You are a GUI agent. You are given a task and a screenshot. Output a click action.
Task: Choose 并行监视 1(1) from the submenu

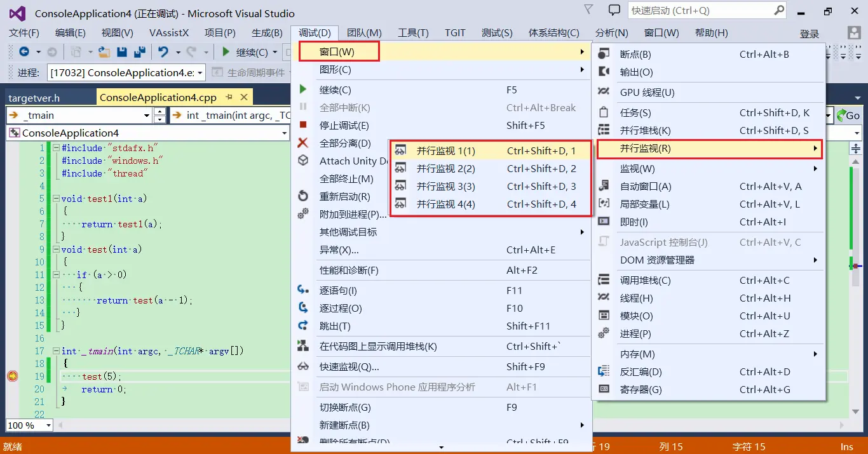(x=490, y=151)
